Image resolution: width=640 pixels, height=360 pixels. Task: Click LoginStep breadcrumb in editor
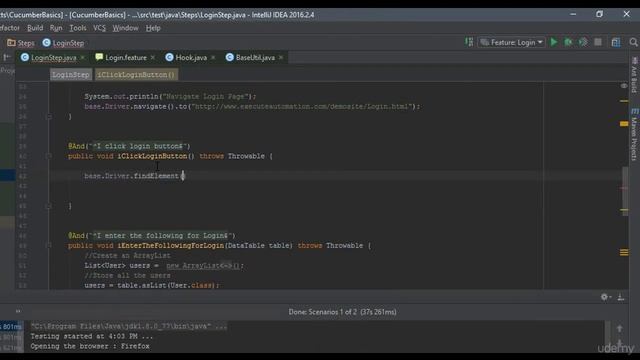pos(71,75)
